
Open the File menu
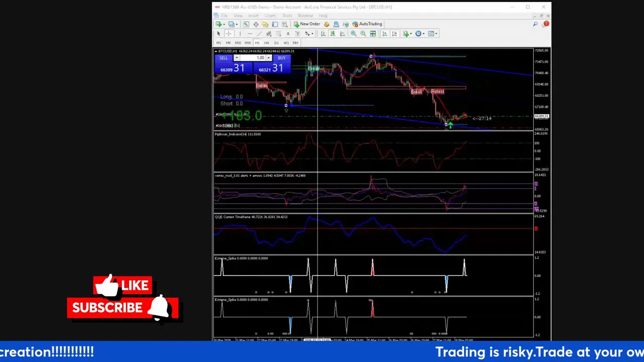[224, 16]
